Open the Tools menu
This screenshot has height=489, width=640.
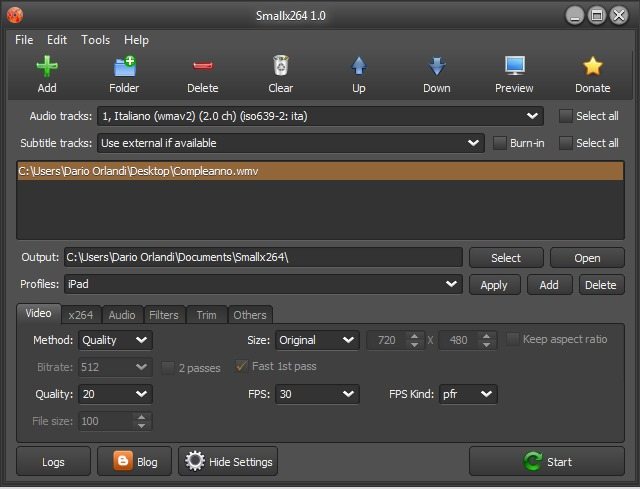[96, 40]
